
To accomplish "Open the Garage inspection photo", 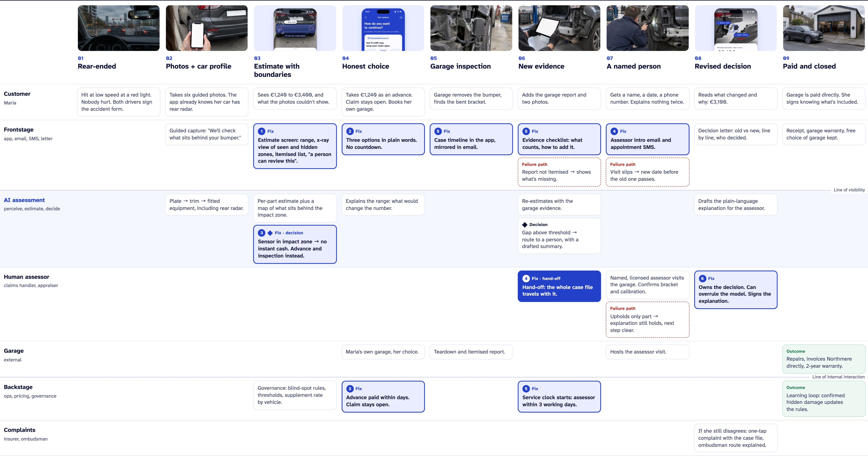I will (471, 28).
